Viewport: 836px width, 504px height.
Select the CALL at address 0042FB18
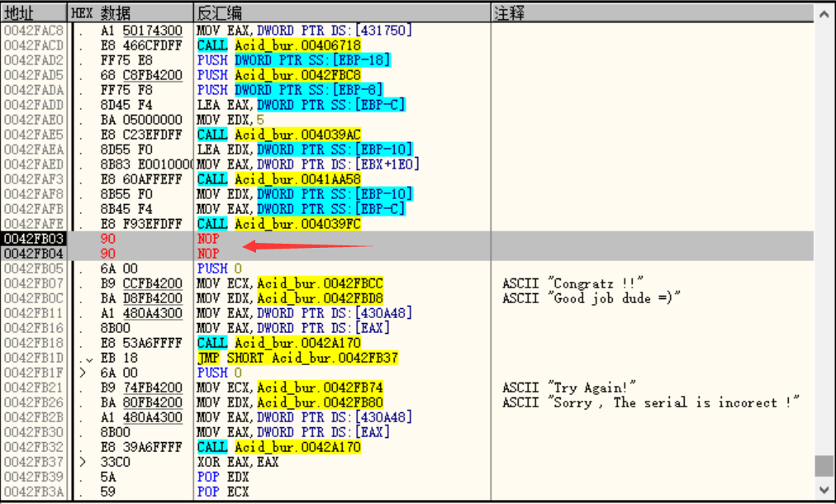coord(279,344)
